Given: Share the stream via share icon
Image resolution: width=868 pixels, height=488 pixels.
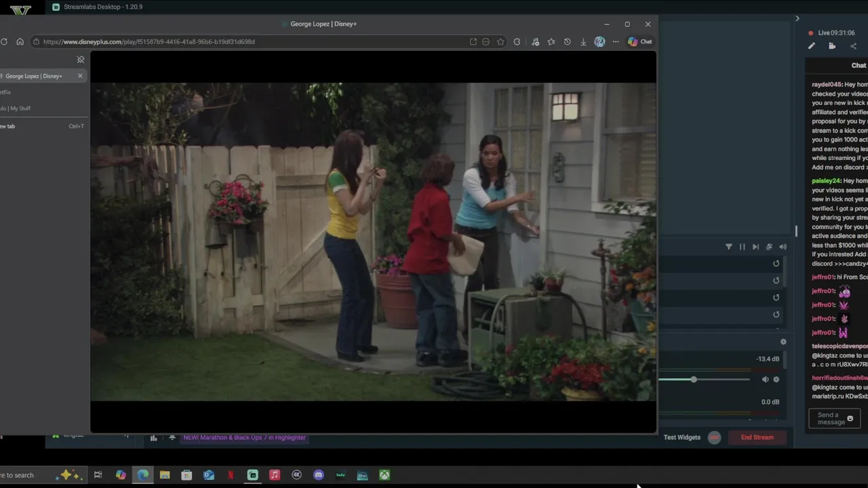Looking at the screenshot, I should pos(853,46).
